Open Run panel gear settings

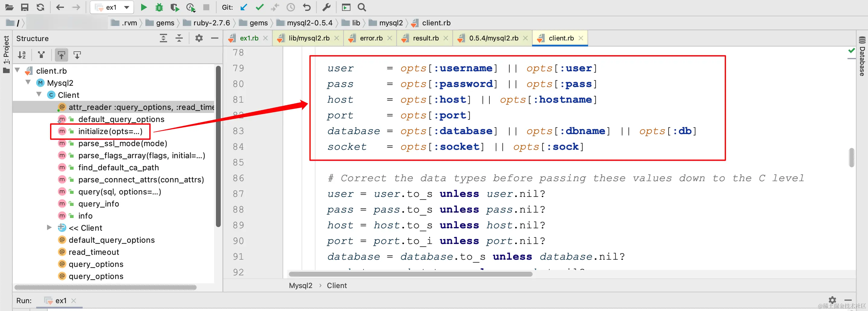pyautogui.click(x=832, y=300)
